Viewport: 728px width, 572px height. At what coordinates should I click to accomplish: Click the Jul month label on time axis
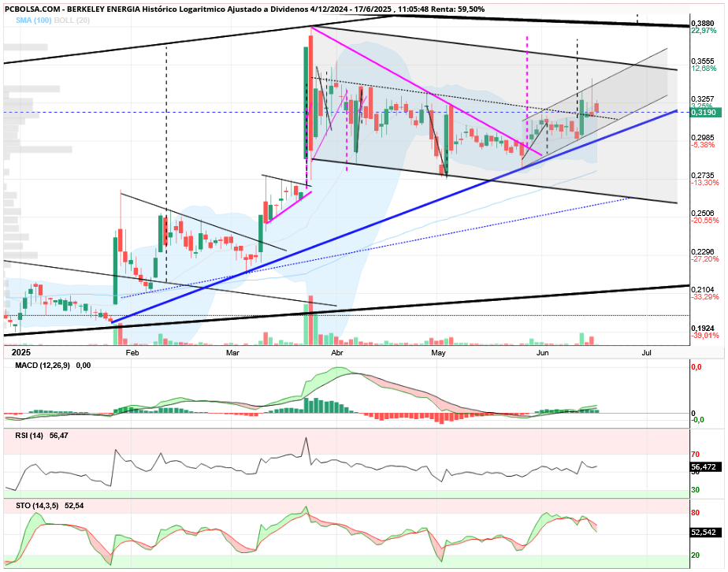coord(646,353)
